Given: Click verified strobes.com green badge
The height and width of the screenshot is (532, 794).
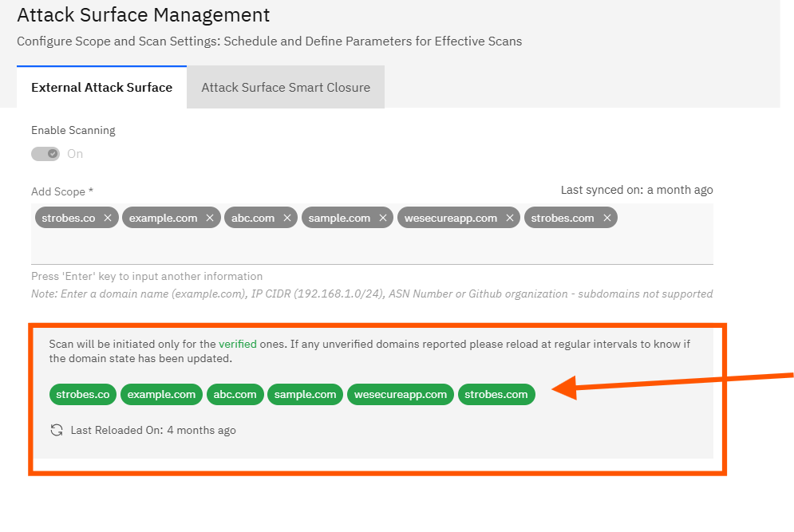Looking at the screenshot, I should pos(496,394).
